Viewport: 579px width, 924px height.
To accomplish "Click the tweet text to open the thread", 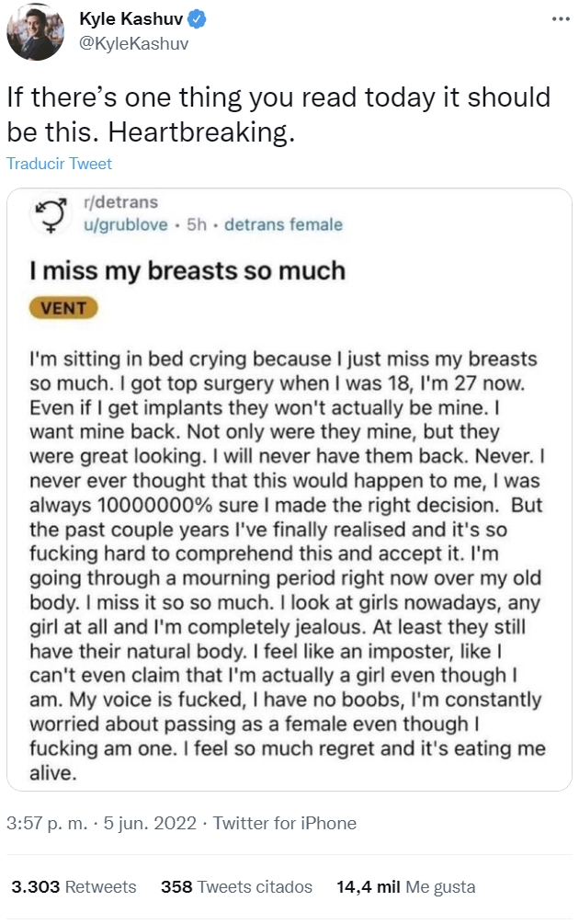I will coord(276,110).
